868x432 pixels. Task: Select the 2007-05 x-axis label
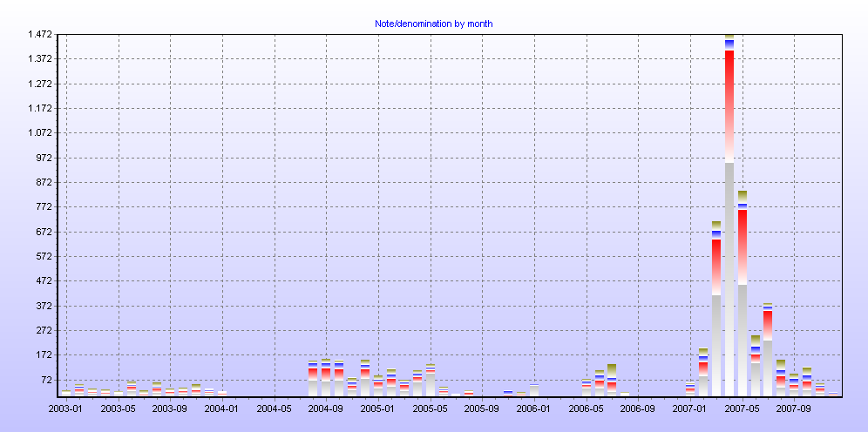click(743, 408)
